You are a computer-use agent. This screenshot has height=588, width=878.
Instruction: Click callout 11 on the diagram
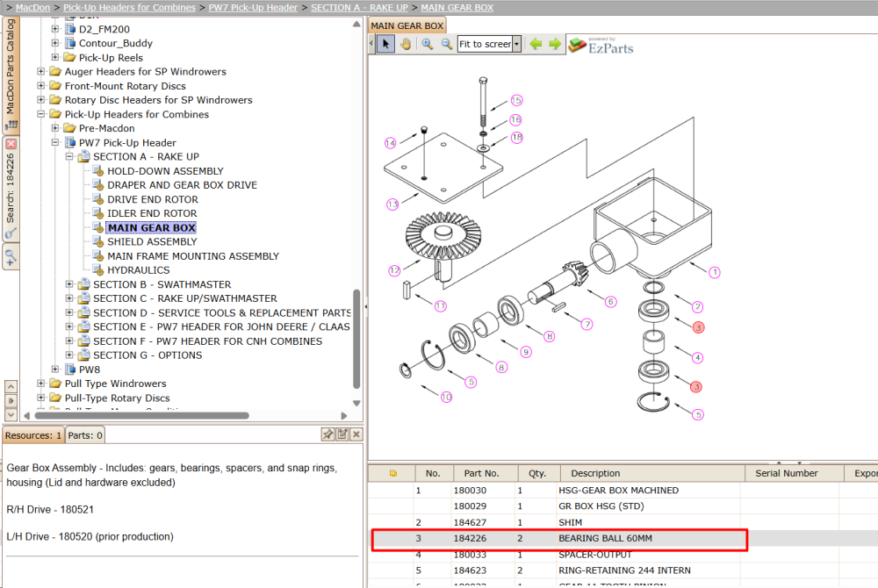coord(441,306)
